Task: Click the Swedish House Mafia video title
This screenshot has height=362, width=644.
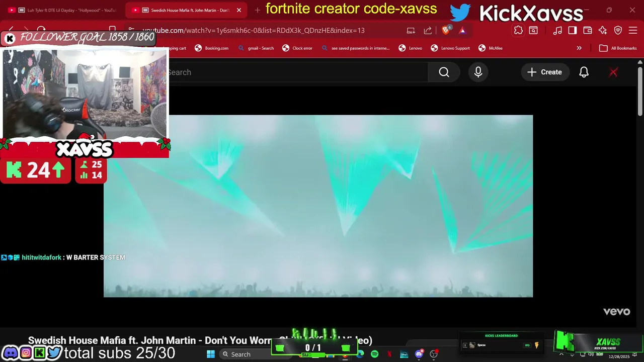Action: pyautogui.click(x=200, y=341)
